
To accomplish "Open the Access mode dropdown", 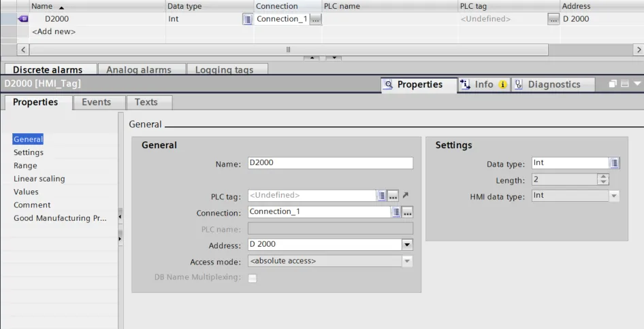I will pyautogui.click(x=407, y=261).
